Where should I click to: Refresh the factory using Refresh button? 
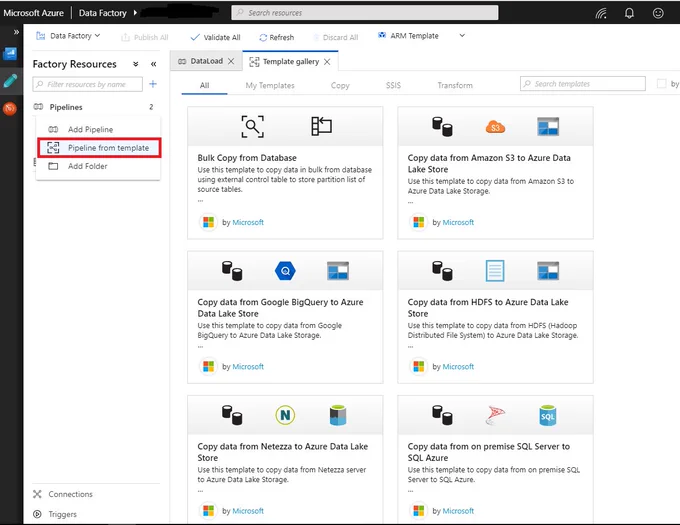click(x=277, y=37)
